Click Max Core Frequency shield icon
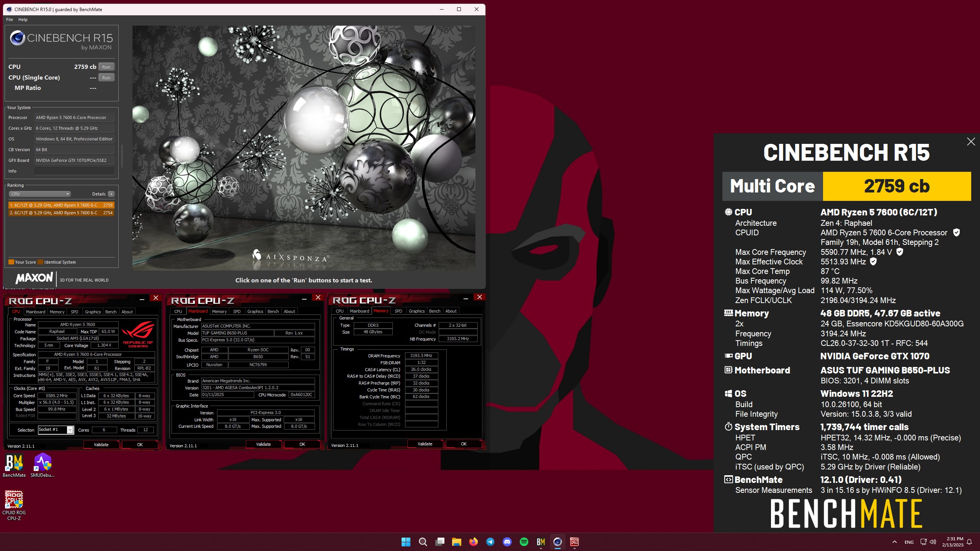 (x=900, y=252)
